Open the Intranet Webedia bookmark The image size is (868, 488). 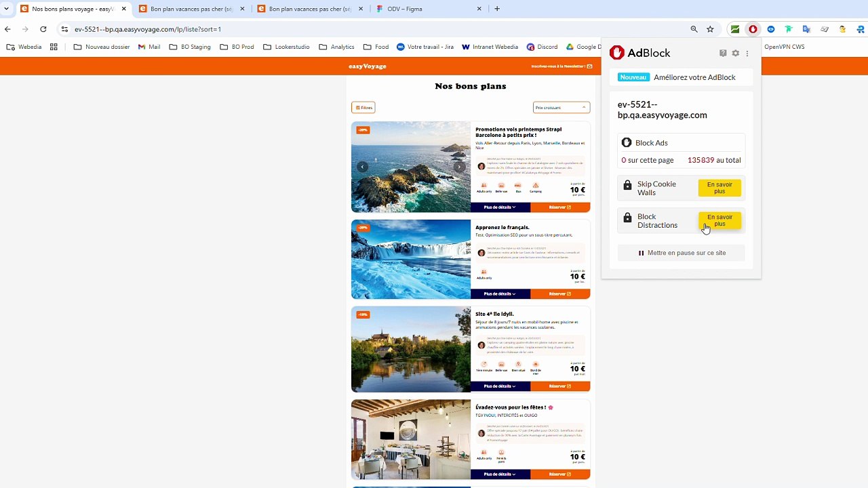point(490,47)
